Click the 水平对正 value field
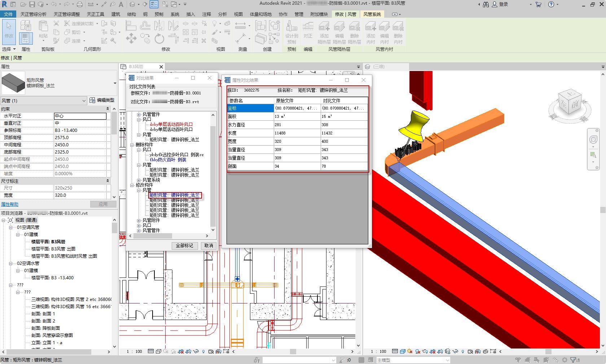This screenshot has width=606, height=364. (x=80, y=116)
